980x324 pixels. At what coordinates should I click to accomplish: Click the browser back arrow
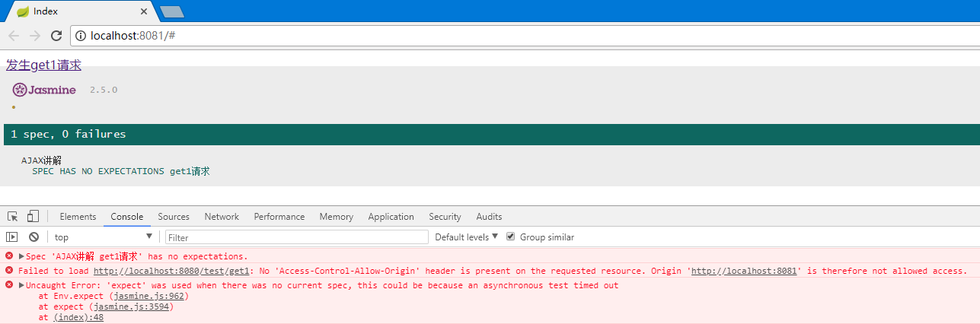pyautogui.click(x=14, y=36)
